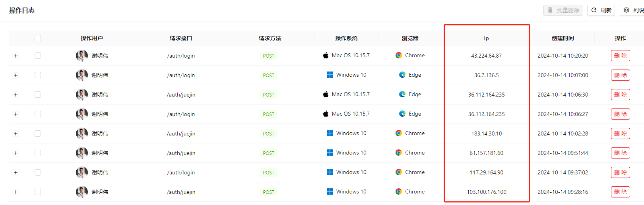Click the refresh icon beside 刷新

click(594, 10)
